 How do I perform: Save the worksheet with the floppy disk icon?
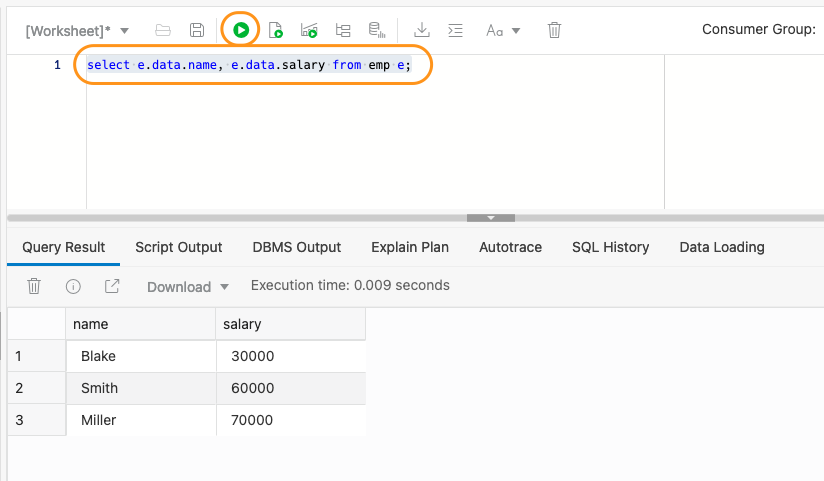coord(197,30)
